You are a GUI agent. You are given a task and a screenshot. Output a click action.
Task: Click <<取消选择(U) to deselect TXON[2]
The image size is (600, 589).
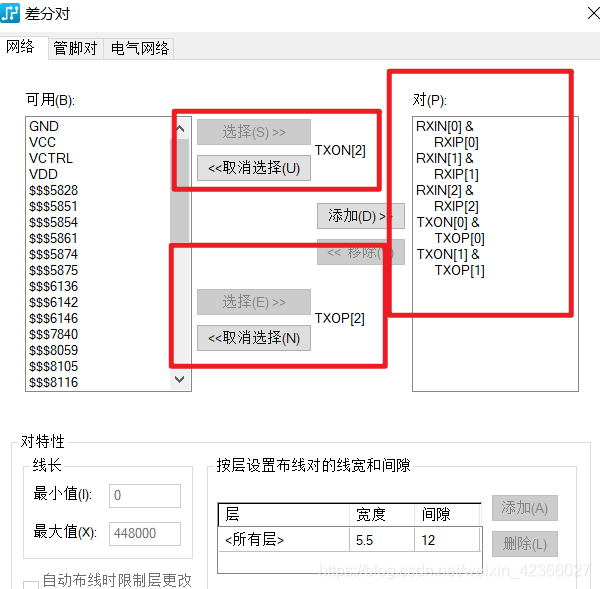[254, 168]
